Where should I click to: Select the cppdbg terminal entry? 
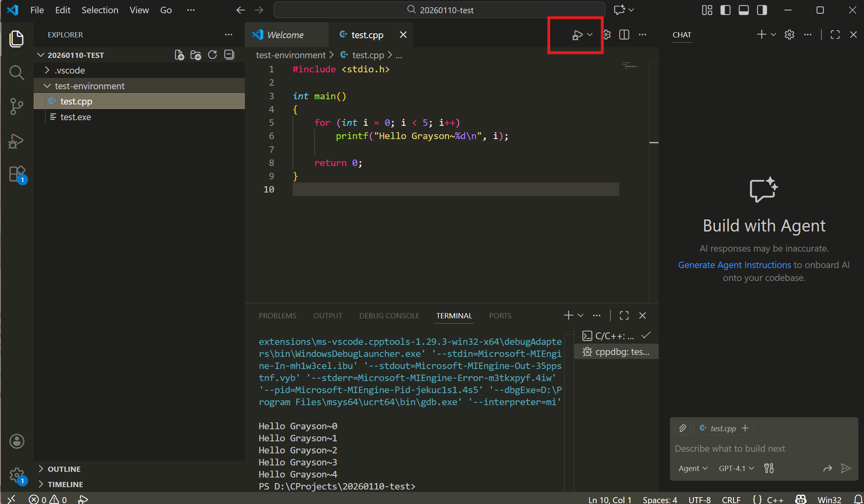tap(616, 352)
